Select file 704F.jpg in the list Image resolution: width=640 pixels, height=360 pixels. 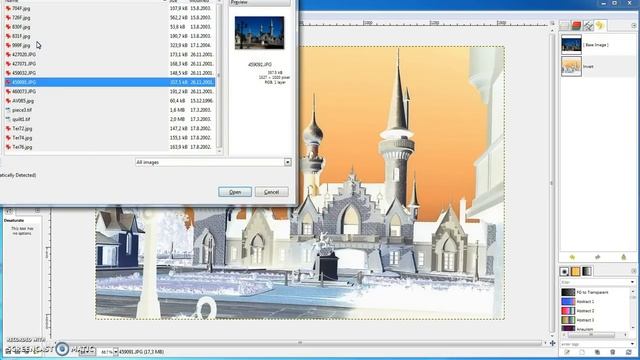coord(109,8)
